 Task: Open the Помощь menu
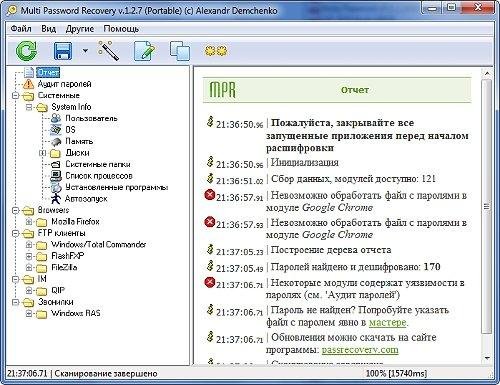tap(121, 29)
